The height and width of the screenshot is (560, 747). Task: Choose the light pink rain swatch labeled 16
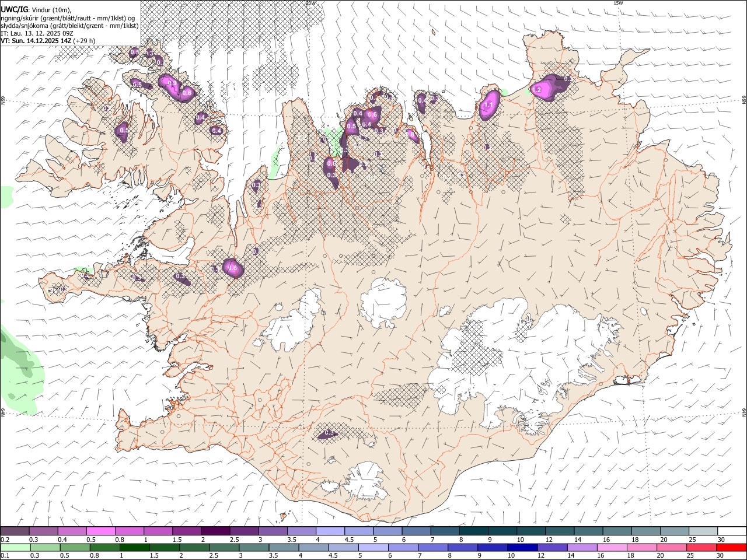pyautogui.click(x=612, y=547)
